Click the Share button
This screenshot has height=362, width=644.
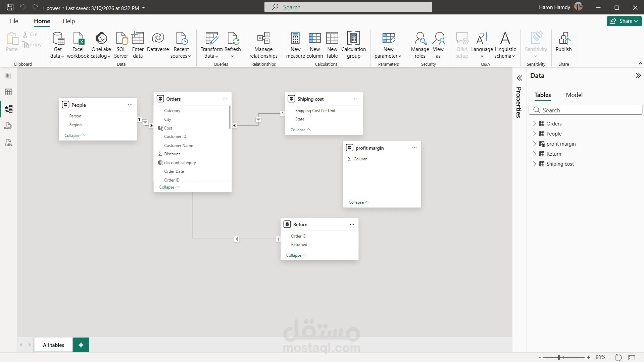pos(624,21)
